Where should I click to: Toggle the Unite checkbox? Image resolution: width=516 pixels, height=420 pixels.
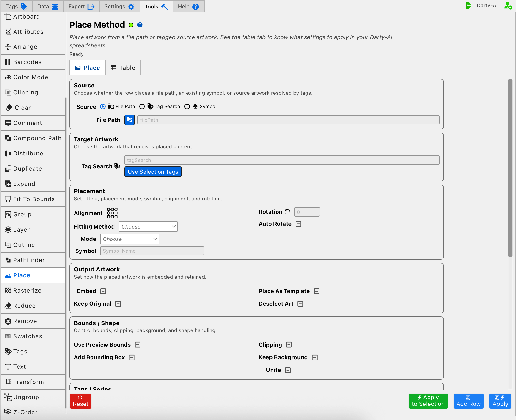288,370
